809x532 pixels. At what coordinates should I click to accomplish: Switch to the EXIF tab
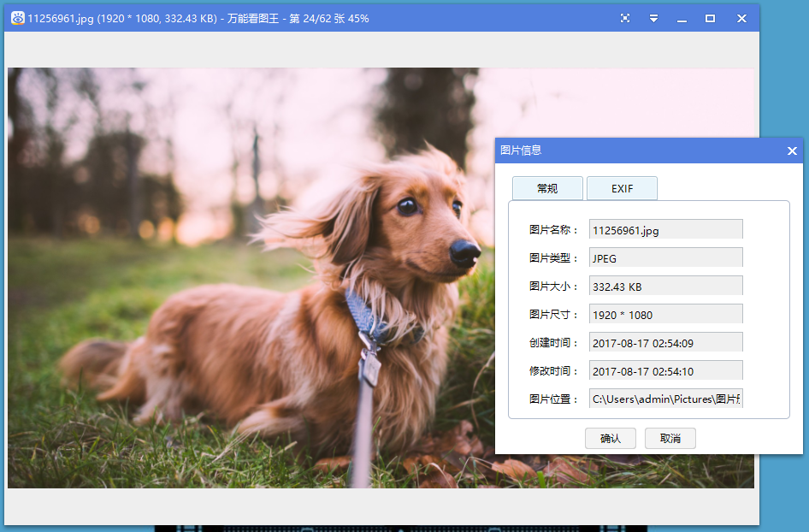(x=622, y=188)
